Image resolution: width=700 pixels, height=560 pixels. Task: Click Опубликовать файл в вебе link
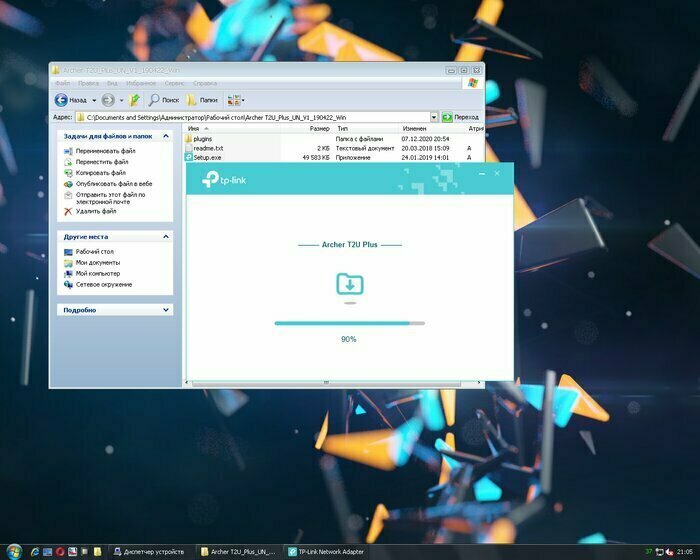click(x=114, y=184)
